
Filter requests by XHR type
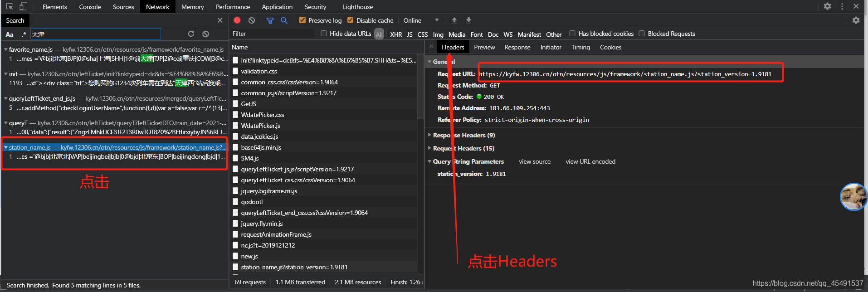tap(396, 34)
